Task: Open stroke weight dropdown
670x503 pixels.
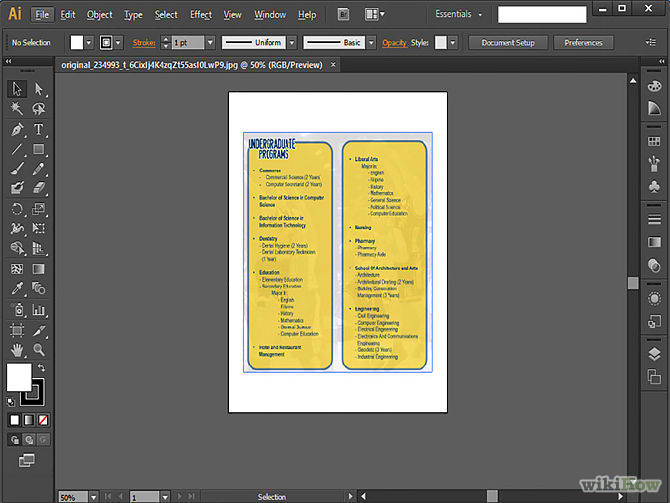Action: click(210, 43)
